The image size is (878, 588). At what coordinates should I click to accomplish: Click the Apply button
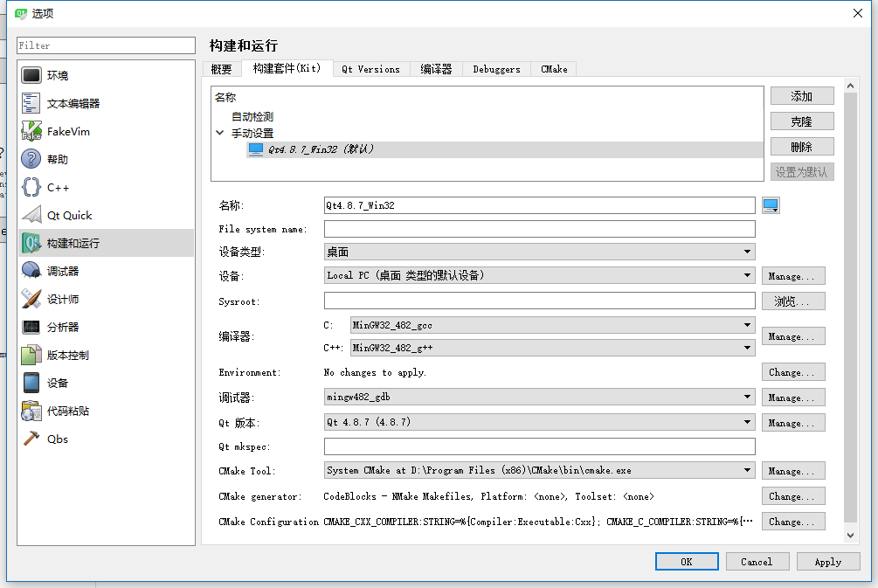tap(828, 562)
